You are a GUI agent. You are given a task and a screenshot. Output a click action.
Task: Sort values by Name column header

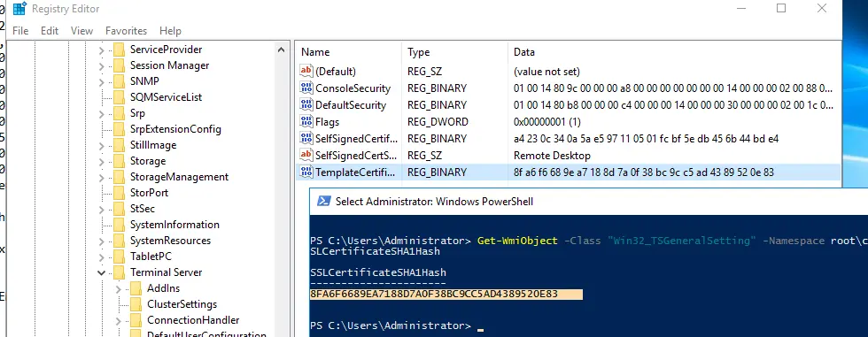point(349,52)
